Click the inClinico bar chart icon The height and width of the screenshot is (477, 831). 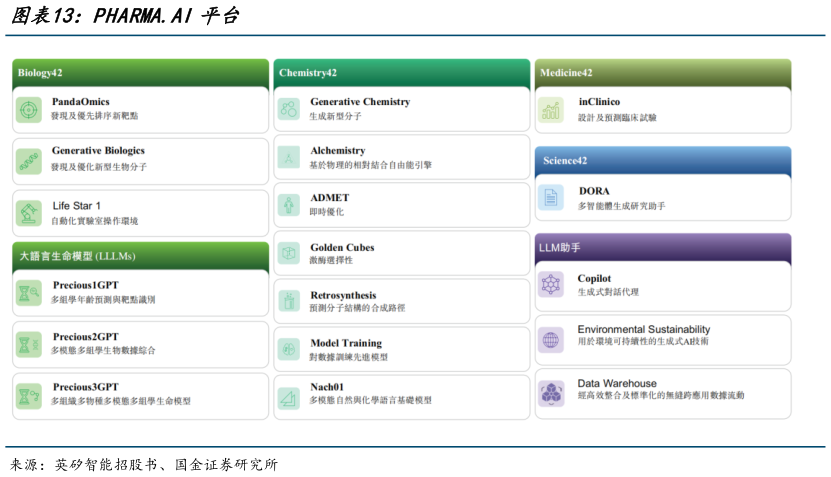[x=551, y=110]
